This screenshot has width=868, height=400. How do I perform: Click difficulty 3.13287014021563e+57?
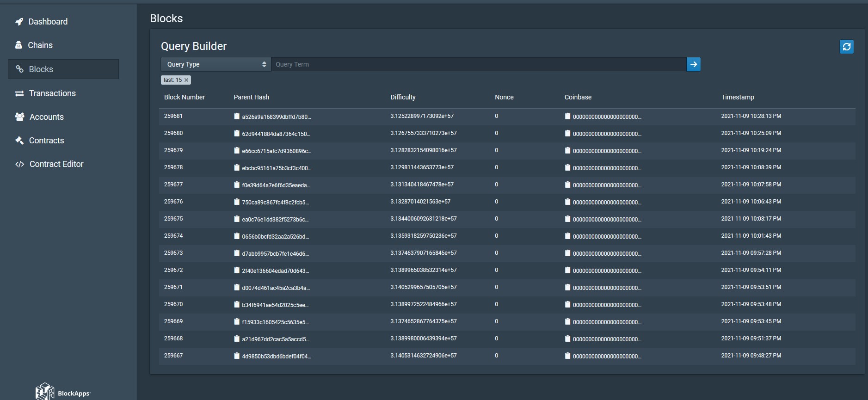pos(420,202)
